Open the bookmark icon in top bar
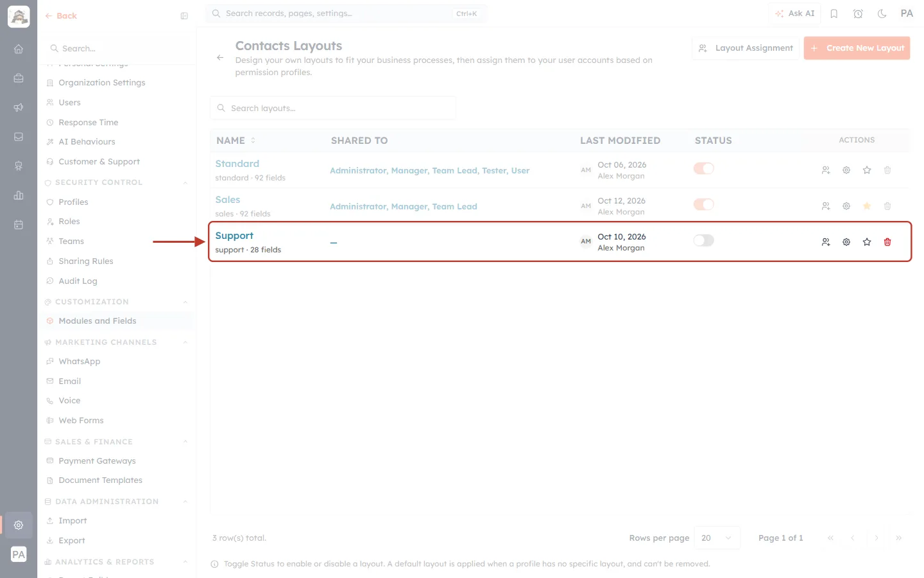 point(834,13)
